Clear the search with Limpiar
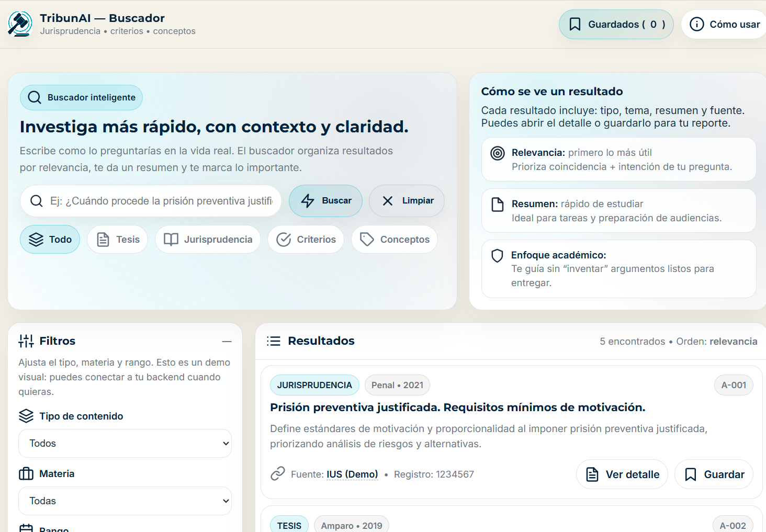The image size is (766, 532). tap(407, 201)
